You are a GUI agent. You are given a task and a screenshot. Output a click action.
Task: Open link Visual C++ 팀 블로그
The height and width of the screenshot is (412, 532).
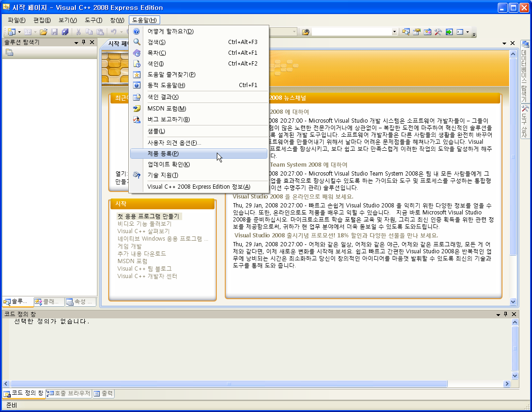pos(145,269)
